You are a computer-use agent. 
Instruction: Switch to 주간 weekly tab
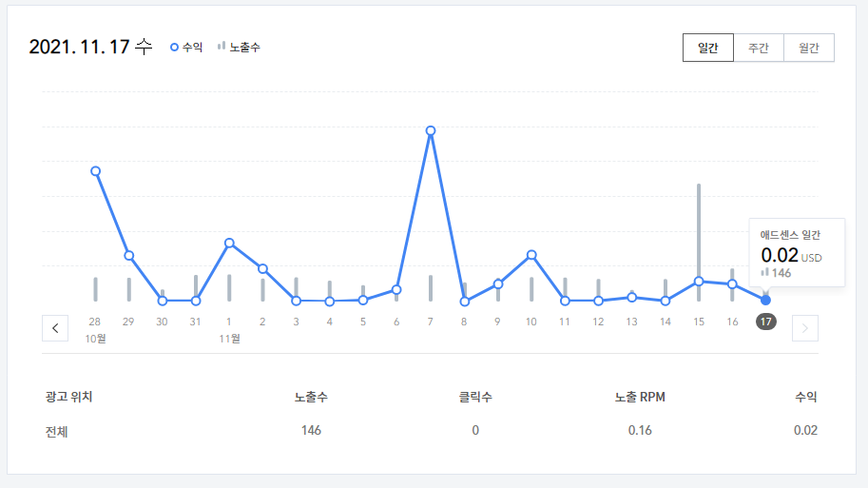[x=759, y=48]
